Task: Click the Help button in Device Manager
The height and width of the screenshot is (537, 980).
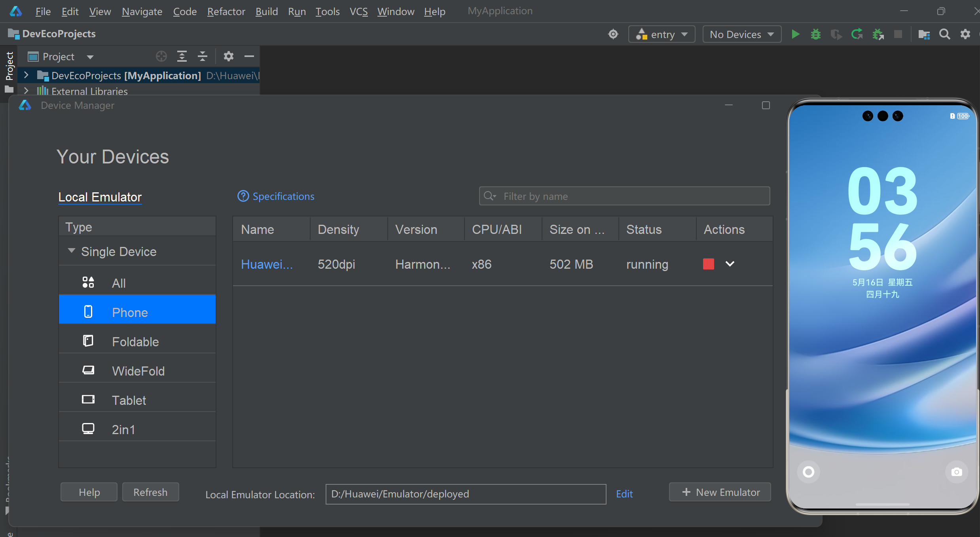Action: pos(89,492)
